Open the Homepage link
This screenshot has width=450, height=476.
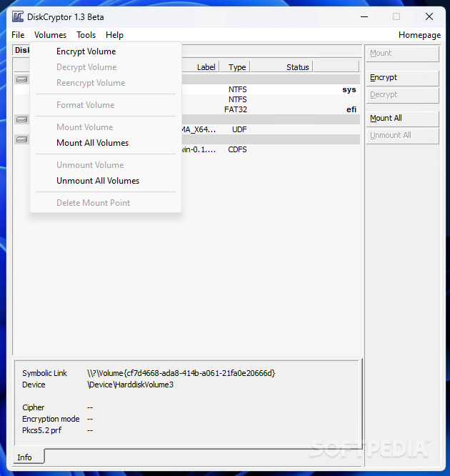coord(419,35)
